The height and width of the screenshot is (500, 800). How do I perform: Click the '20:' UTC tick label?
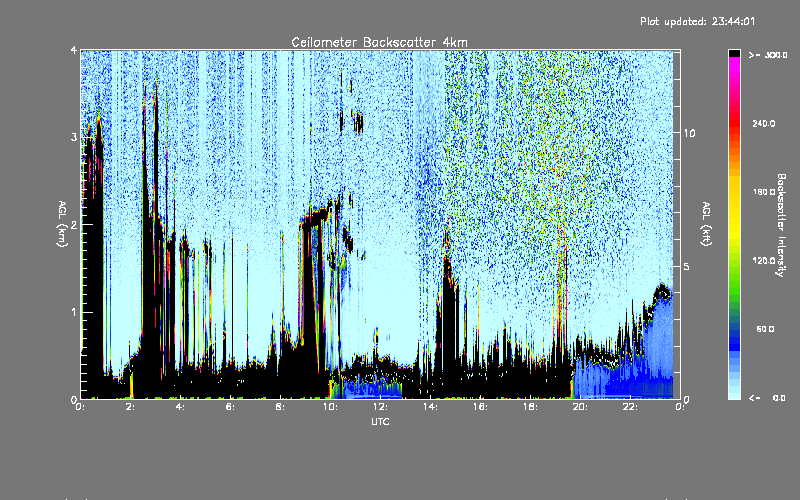click(580, 407)
